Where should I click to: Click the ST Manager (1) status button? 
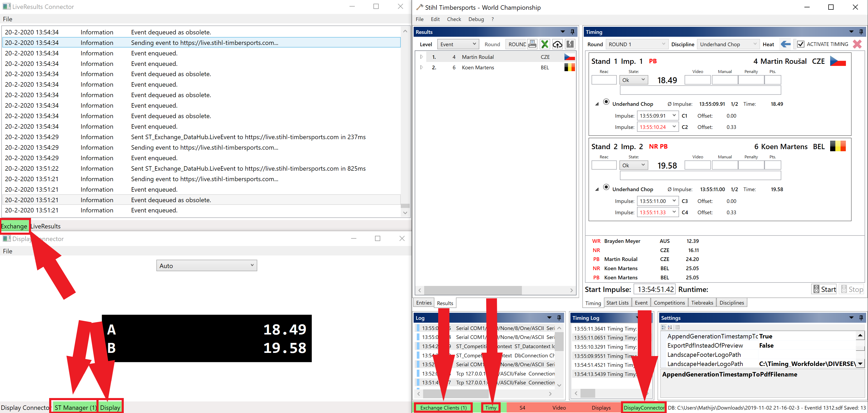(75, 407)
